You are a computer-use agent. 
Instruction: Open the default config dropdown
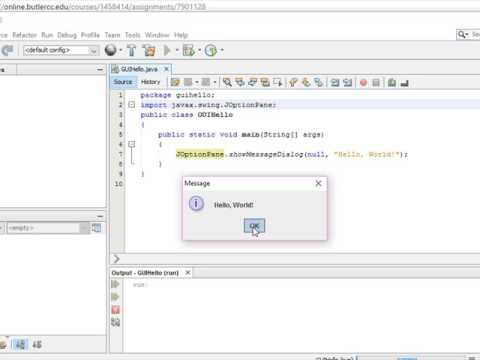(x=61, y=50)
